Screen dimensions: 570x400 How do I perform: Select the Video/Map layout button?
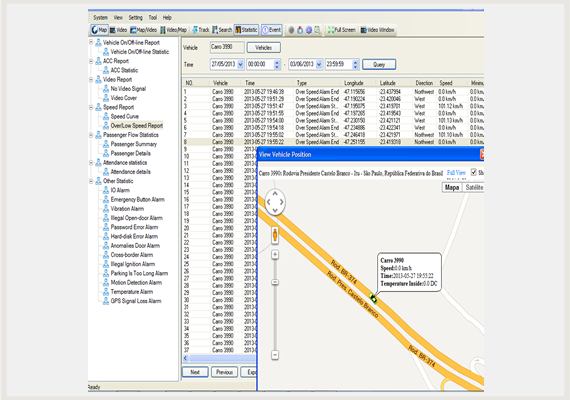pos(174,30)
